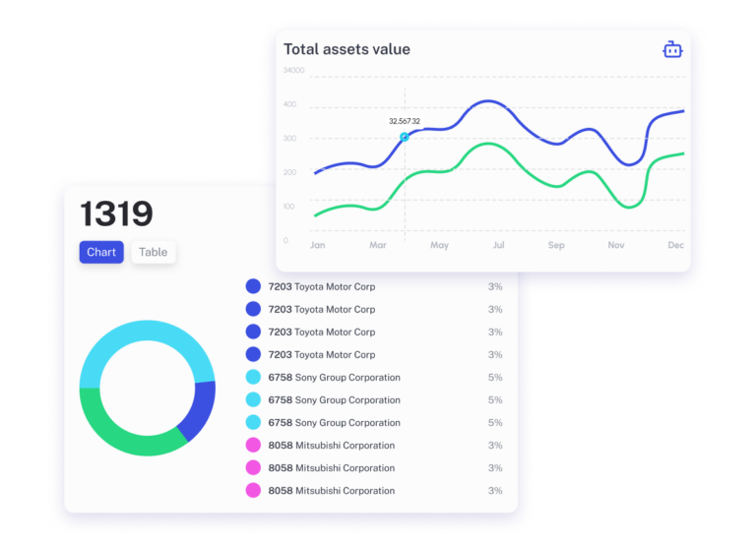This screenshot has width=756, height=544.
Task: Click the 5% value of the first Sony row
Action: point(495,378)
